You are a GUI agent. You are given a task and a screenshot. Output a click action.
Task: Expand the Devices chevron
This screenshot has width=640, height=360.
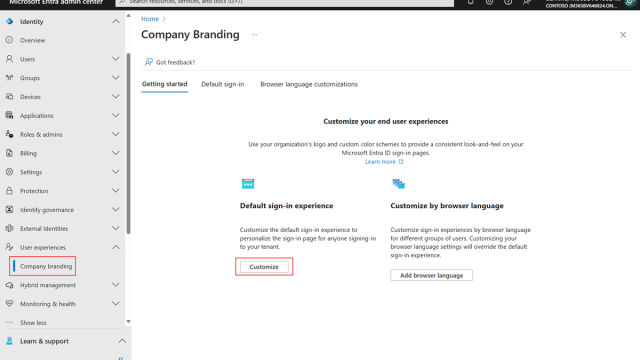click(116, 97)
